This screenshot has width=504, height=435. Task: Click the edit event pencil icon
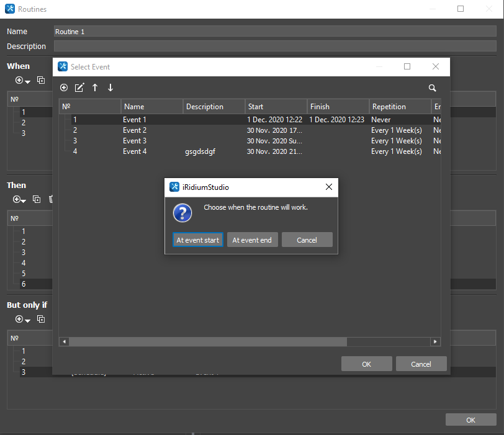coord(79,88)
